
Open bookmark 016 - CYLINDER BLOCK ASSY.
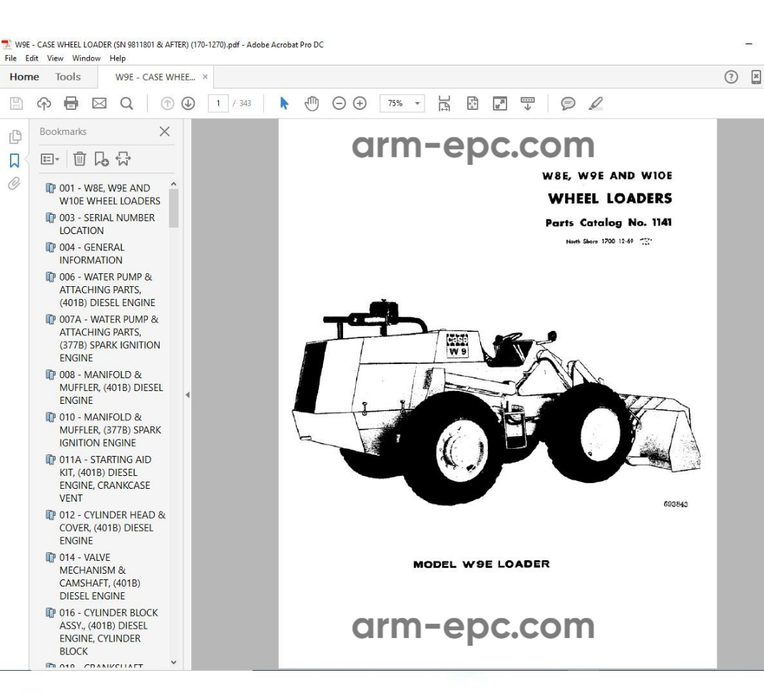click(x=108, y=631)
